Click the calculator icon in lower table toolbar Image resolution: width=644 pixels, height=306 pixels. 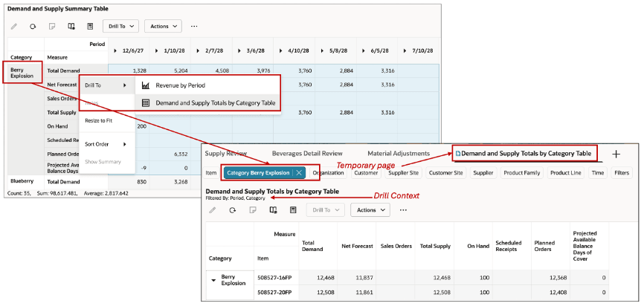(293, 210)
